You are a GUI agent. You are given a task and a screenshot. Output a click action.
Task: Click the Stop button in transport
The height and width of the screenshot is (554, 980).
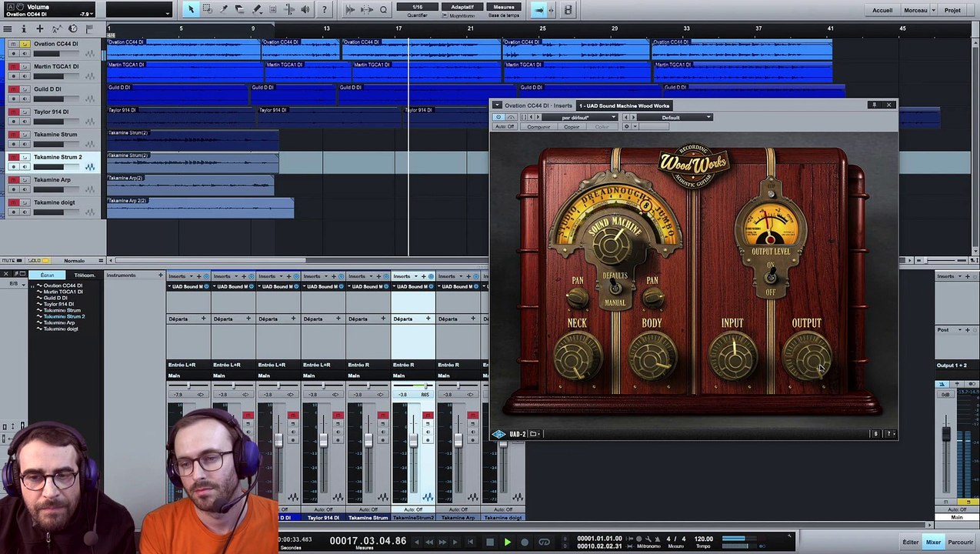(489, 542)
